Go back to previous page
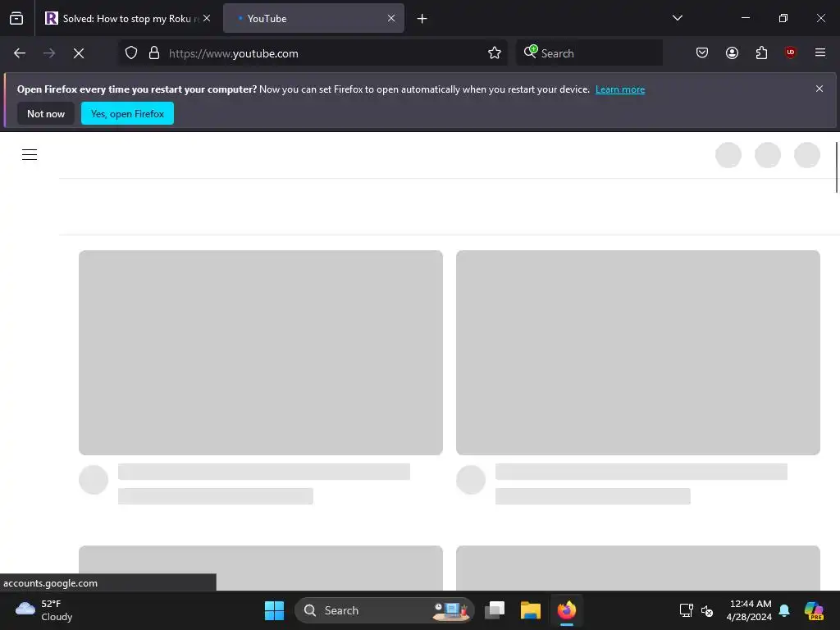The height and width of the screenshot is (630, 840). [20, 53]
